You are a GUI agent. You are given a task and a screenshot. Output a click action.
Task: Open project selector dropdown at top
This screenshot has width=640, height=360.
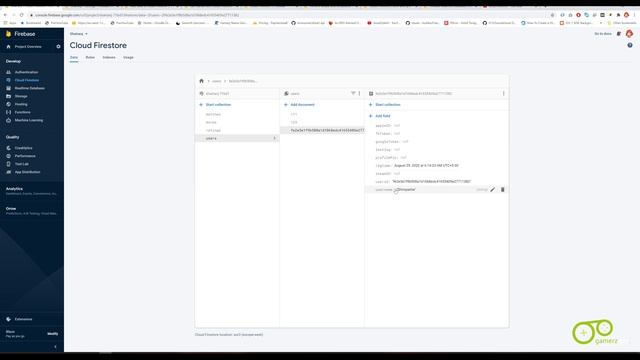coord(78,34)
